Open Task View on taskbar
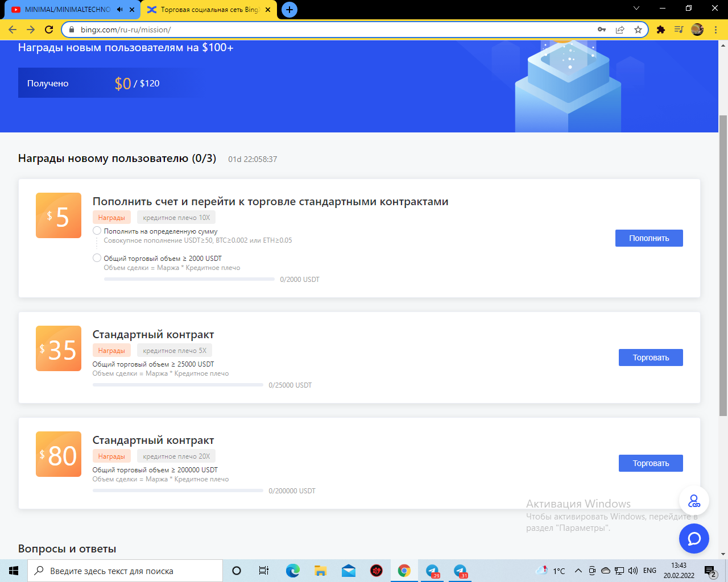Viewport: 728px width, 582px height. pos(264,571)
